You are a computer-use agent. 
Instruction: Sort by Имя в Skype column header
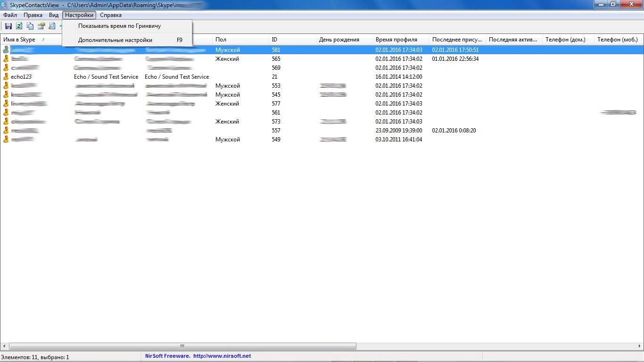pos(31,40)
